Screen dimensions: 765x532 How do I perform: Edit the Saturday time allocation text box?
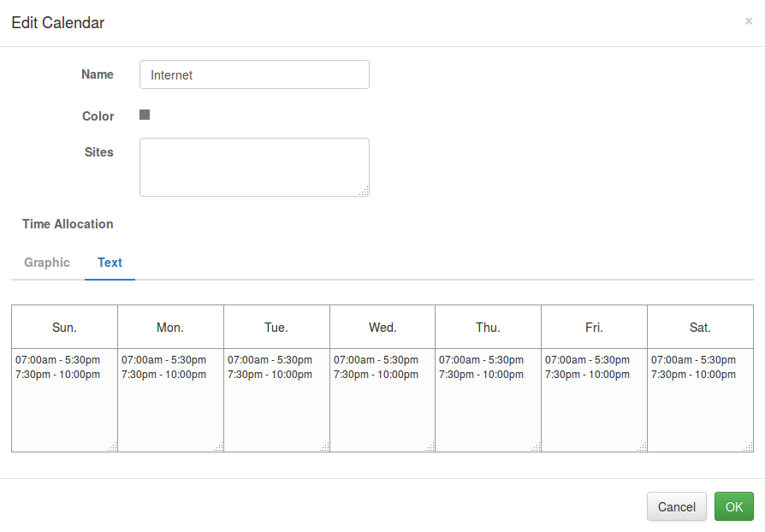pyautogui.click(x=700, y=399)
